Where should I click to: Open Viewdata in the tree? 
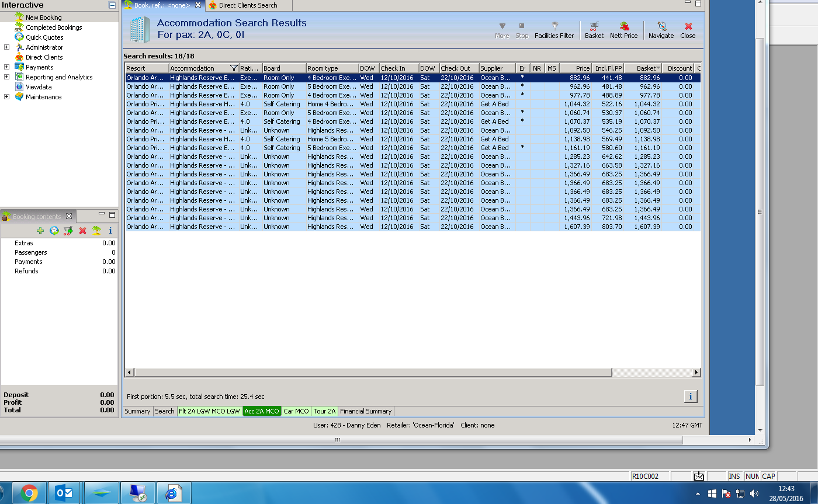(x=39, y=87)
